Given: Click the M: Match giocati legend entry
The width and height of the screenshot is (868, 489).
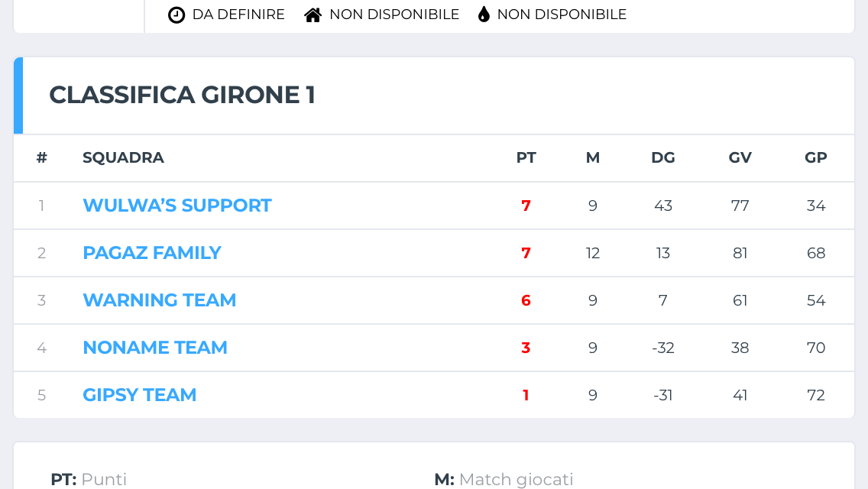Looking at the screenshot, I should point(504,480).
